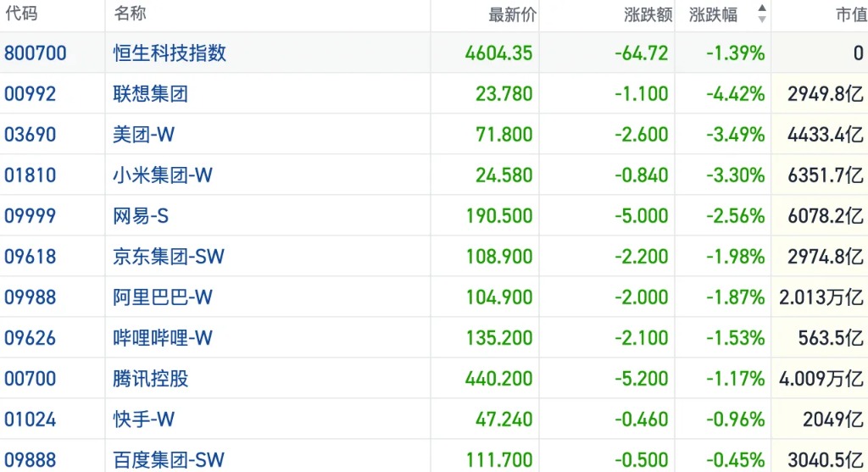Select change percent -1.53%

pos(736,338)
